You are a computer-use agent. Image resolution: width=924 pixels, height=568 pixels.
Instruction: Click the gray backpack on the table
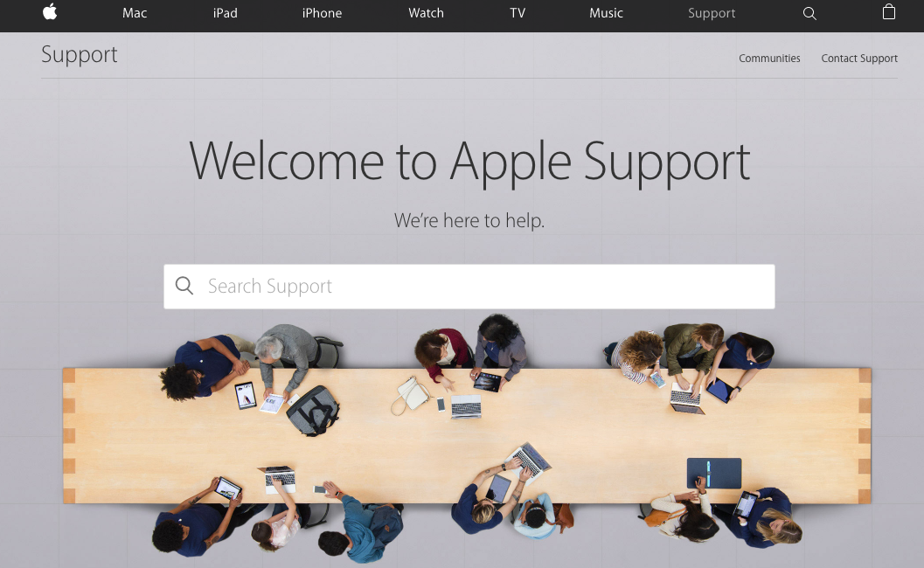[314, 411]
